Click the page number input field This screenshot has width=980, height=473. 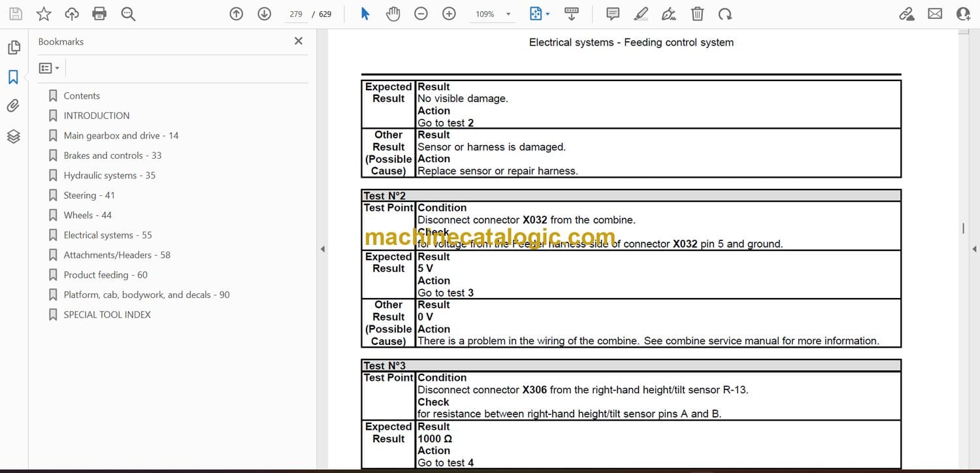[x=296, y=14]
